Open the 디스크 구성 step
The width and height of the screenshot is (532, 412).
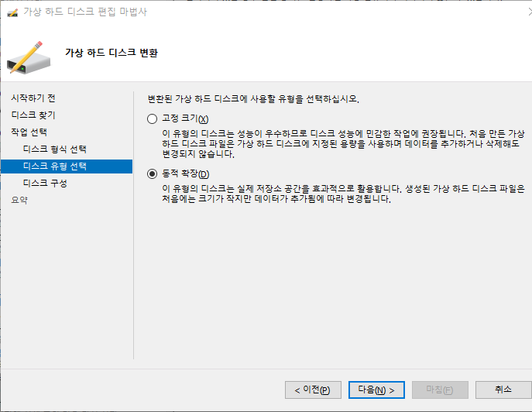point(45,184)
